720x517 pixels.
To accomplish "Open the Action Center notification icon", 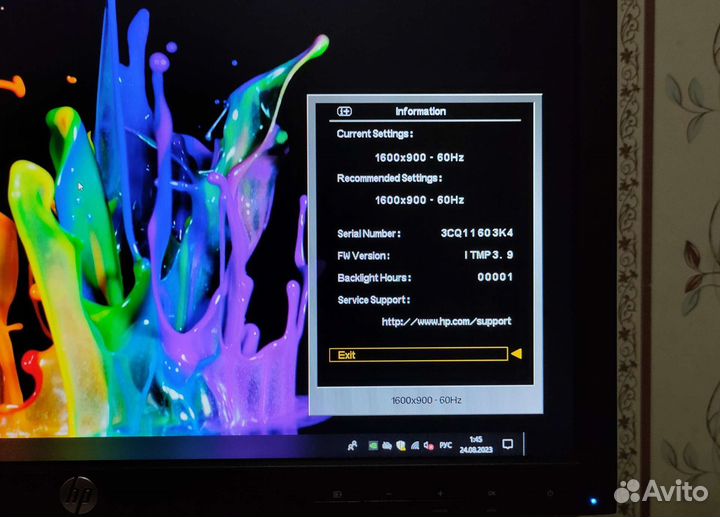I will pos(507,444).
